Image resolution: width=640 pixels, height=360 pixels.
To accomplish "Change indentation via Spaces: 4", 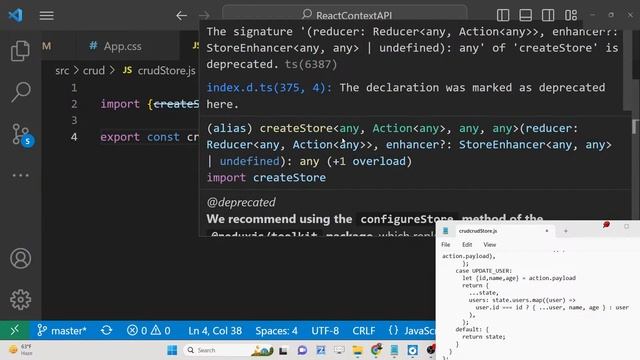I will [276, 330].
